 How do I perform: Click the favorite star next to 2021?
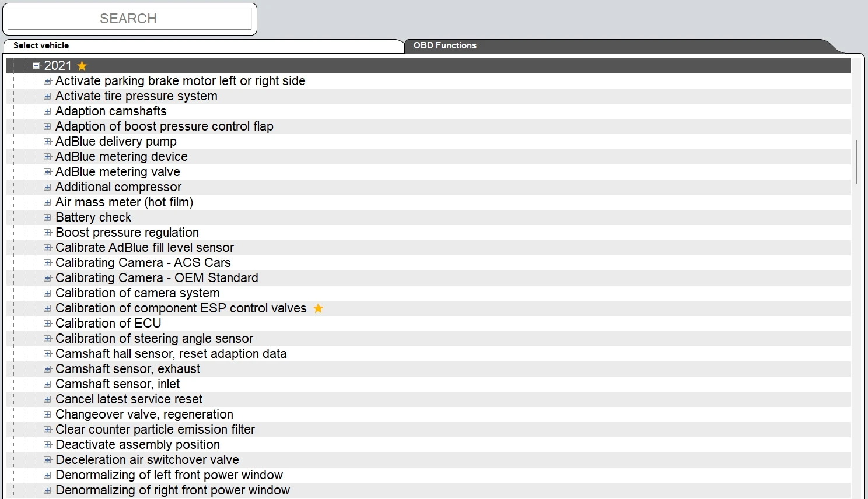pyautogui.click(x=82, y=66)
